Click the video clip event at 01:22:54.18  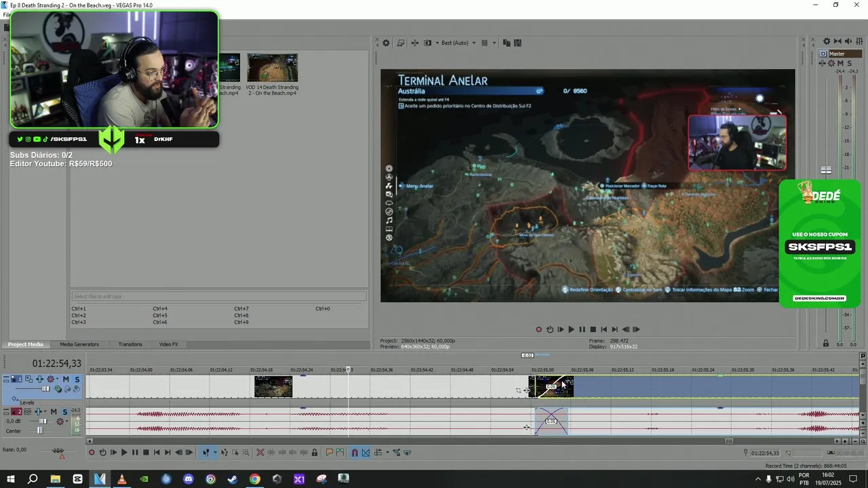[x=273, y=387]
